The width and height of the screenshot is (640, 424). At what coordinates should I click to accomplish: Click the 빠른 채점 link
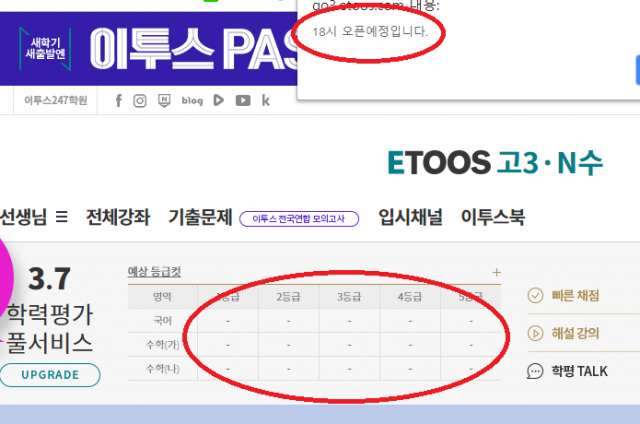click(x=576, y=295)
